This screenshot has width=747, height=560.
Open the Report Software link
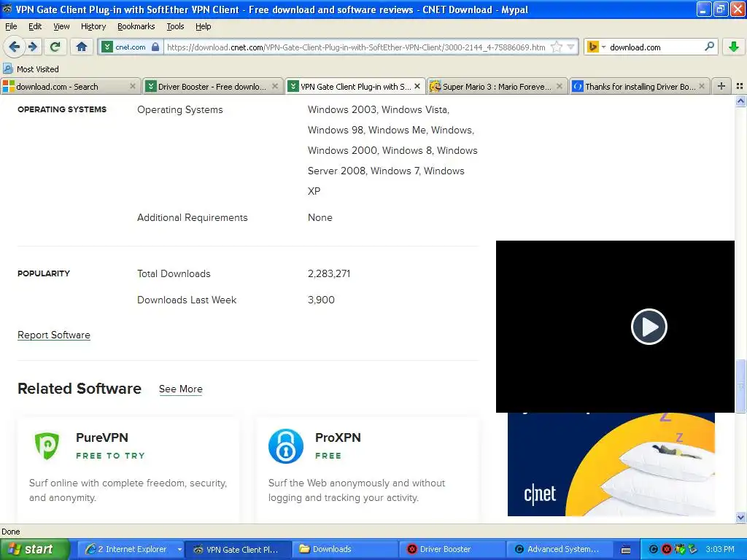click(54, 335)
